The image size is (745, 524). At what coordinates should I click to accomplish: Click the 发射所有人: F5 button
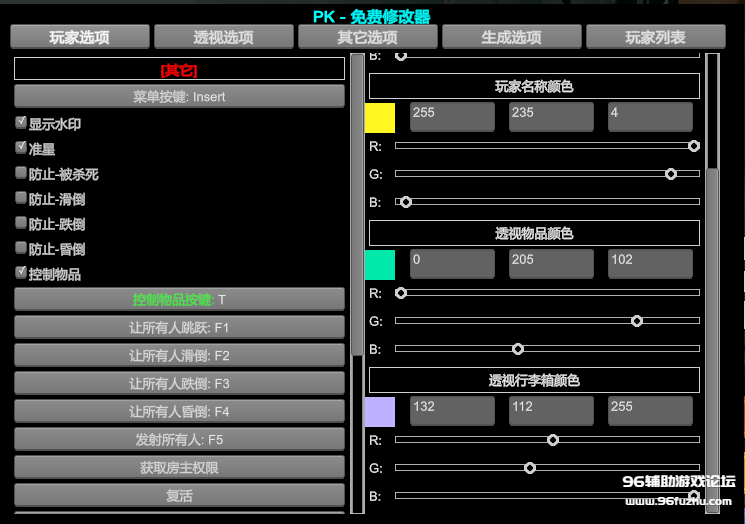pos(179,439)
